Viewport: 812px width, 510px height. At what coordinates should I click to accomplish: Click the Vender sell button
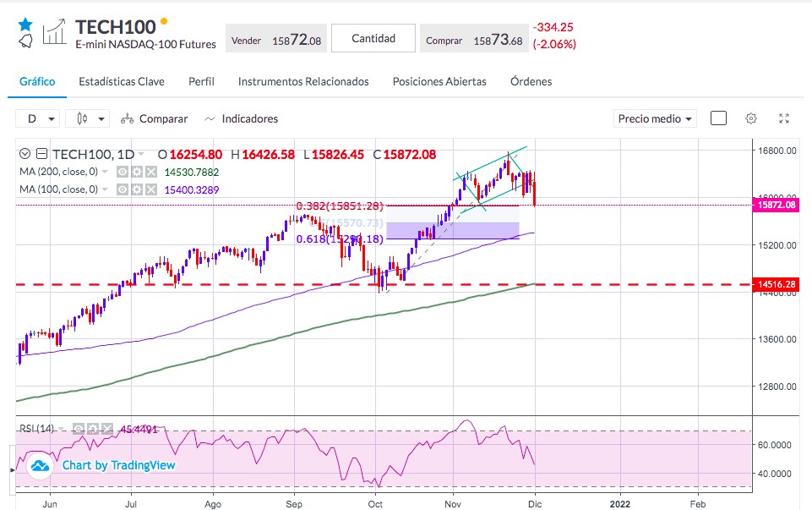pos(276,38)
